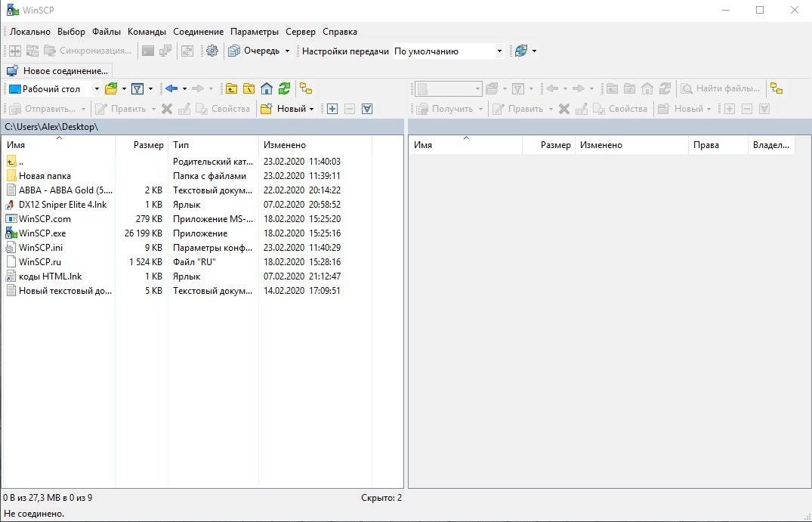Open the Справка menu
The height and width of the screenshot is (522, 812).
340,32
